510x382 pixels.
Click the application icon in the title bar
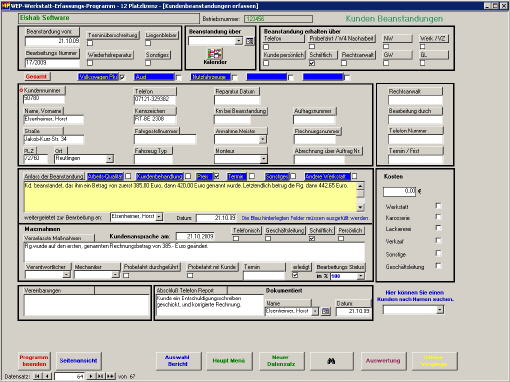5,6
